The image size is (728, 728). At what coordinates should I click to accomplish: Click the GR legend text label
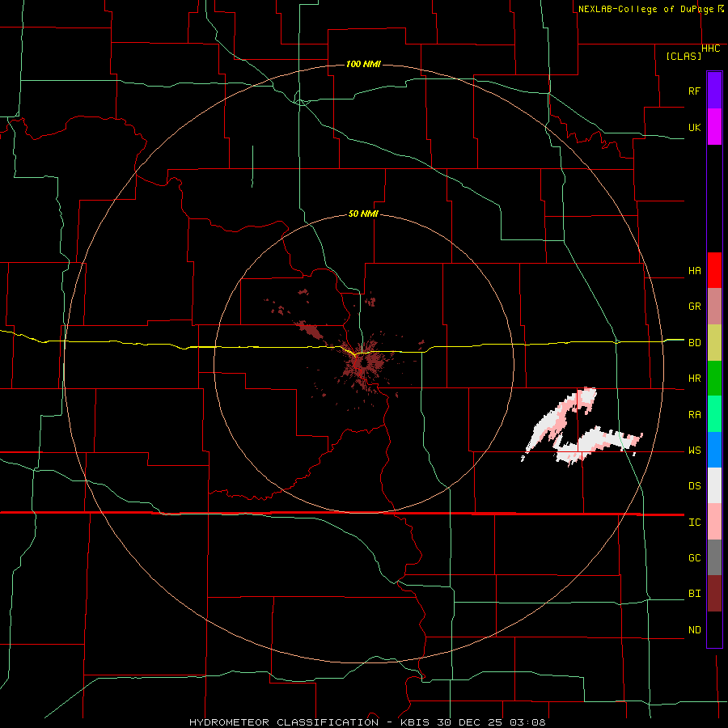point(694,307)
